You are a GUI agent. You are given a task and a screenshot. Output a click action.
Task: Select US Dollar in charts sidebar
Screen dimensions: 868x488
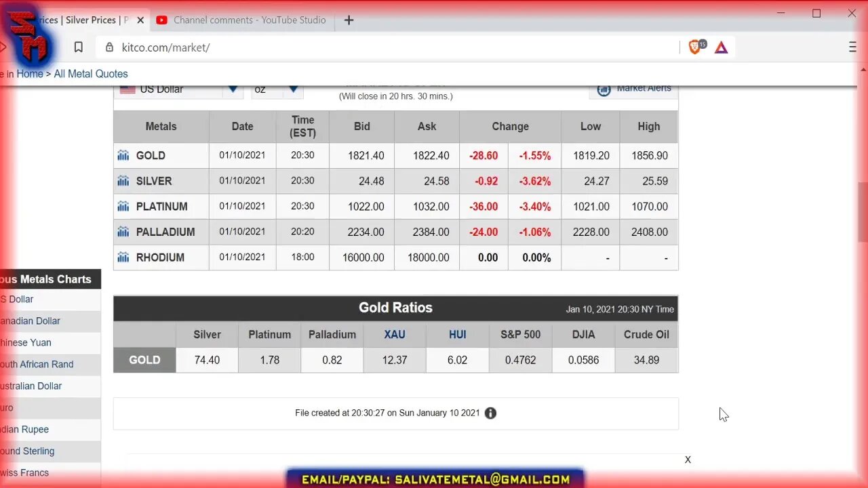[x=18, y=300]
